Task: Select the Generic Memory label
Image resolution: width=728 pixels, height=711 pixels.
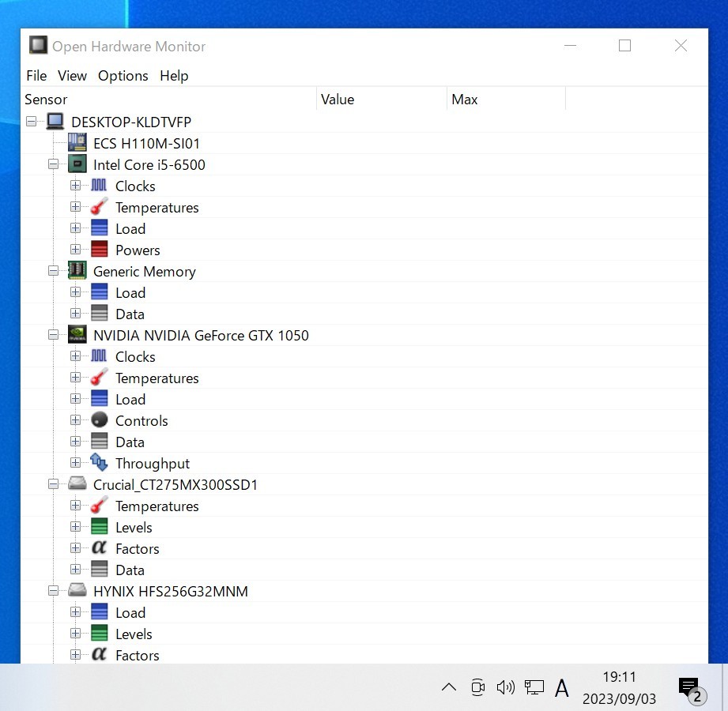Action: 145,272
